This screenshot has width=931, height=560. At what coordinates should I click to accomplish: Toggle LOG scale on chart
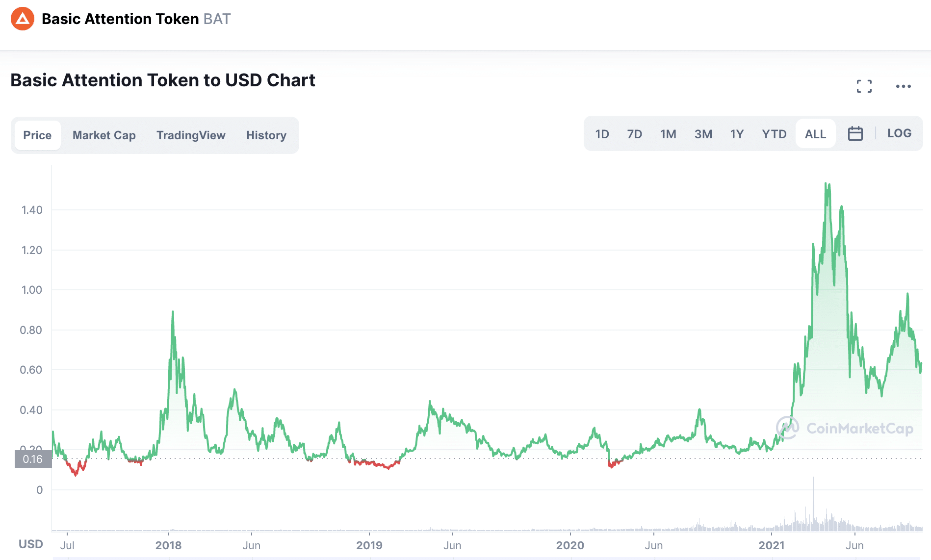pyautogui.click(x=899, y=133)
